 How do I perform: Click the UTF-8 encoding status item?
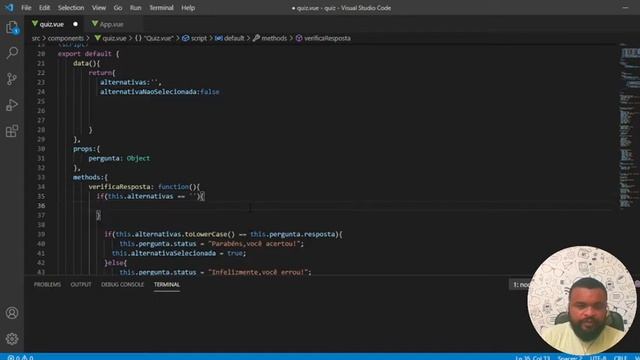coord(598,358)
